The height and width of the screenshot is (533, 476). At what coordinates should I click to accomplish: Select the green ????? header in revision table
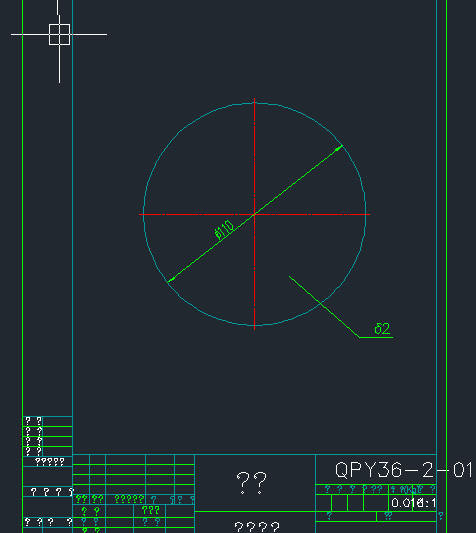coord(129,499)
